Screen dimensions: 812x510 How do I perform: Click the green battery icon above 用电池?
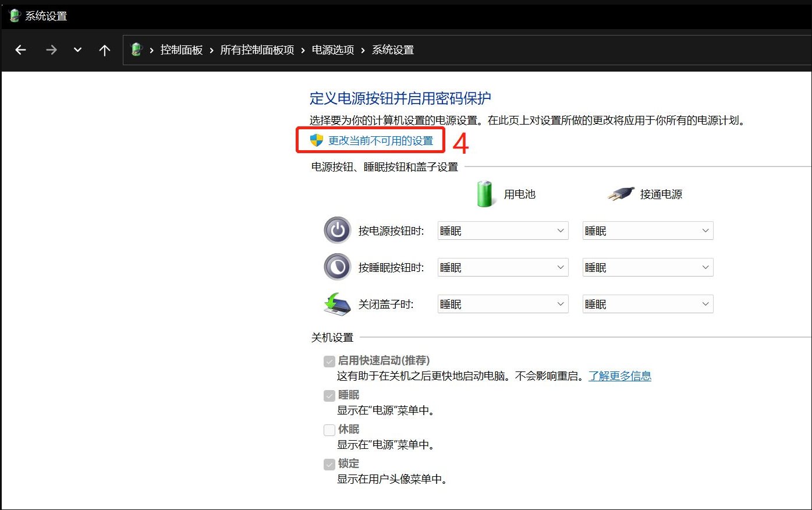pyautogui.click(x=484, y=193)
